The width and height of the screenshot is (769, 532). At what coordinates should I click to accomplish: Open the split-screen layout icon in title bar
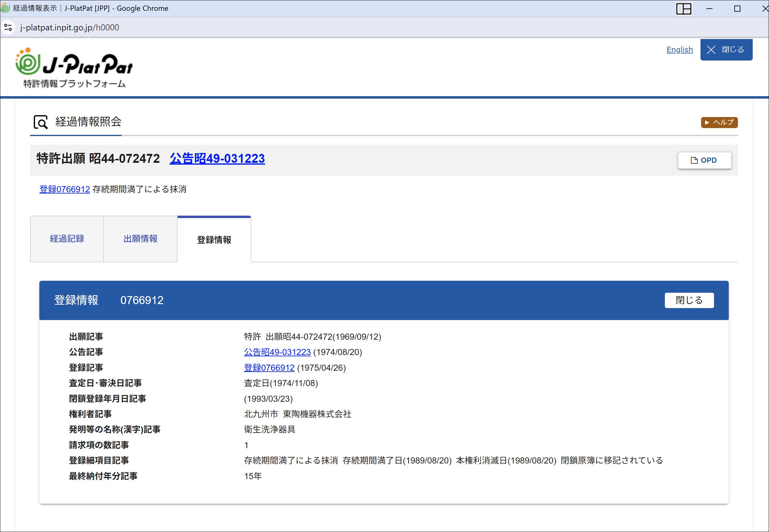[x=684, y=9]
